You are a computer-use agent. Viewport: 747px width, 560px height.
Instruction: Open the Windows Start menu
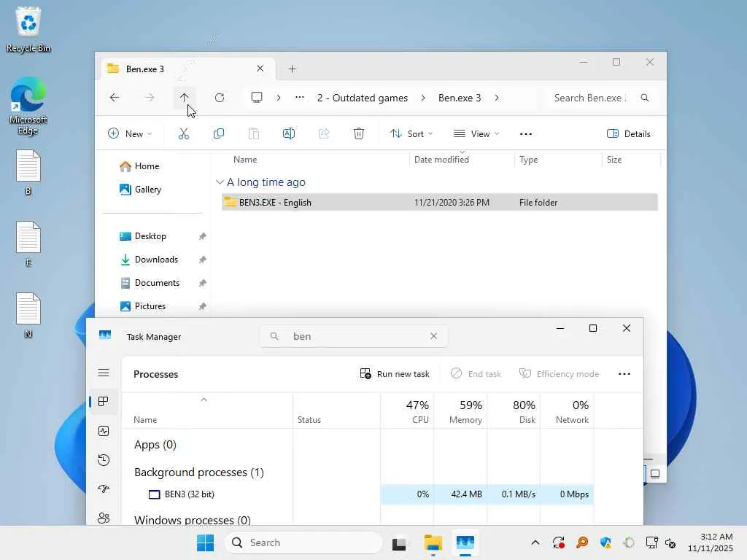(205, 542)
